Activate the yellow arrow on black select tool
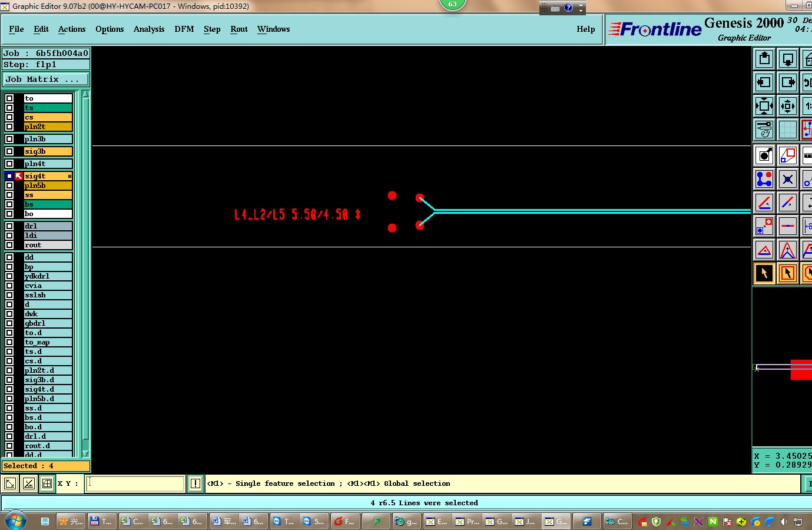The height and width of the screenshot is (530, 812). (764, 273)
